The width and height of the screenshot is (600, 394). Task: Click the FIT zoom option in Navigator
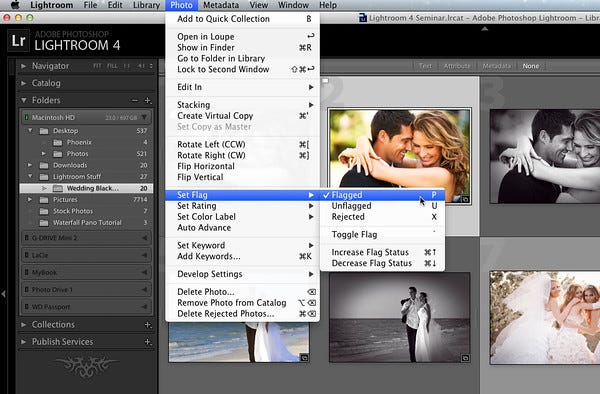[x=97, y=66]
